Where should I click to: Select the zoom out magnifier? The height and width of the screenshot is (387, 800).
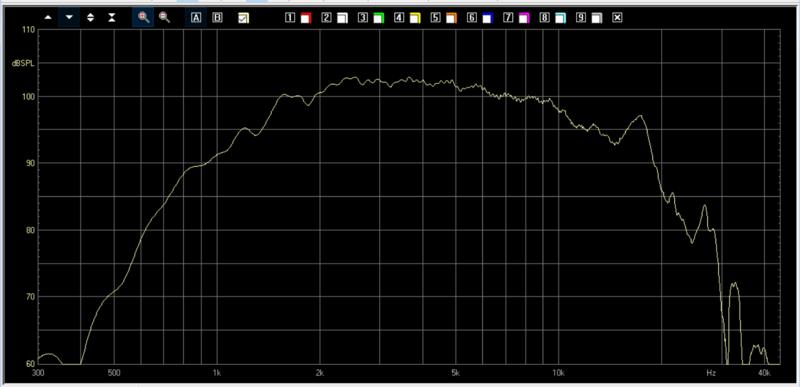[x=164, y=18]
